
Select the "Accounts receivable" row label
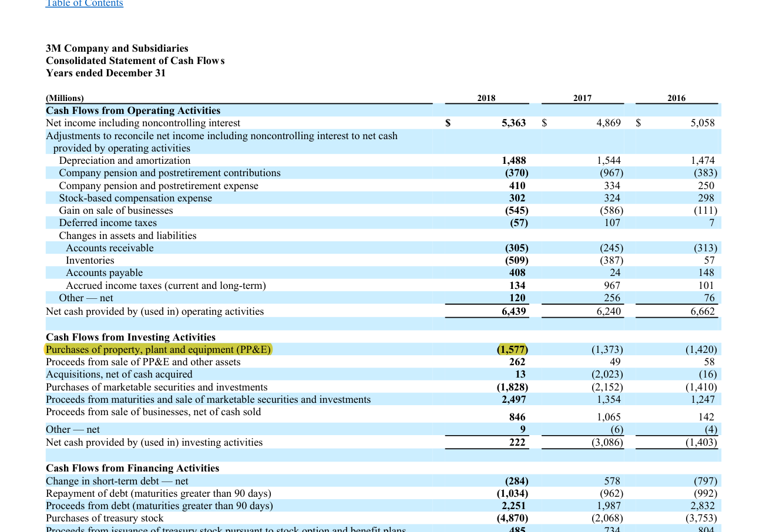tap(110, 248)
